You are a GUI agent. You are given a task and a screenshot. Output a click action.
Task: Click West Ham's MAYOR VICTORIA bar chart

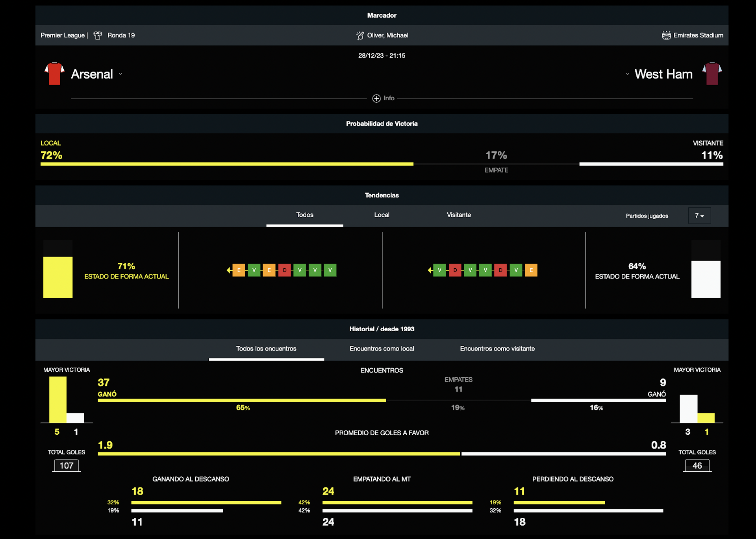pyautogui.click(x=697, y=408)
